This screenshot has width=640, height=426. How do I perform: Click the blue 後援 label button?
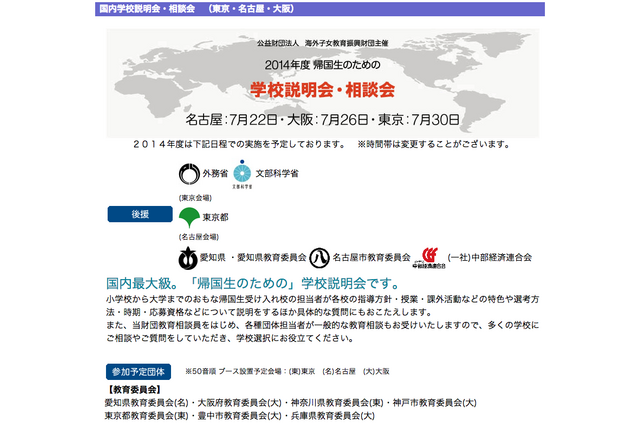point(140,214)
